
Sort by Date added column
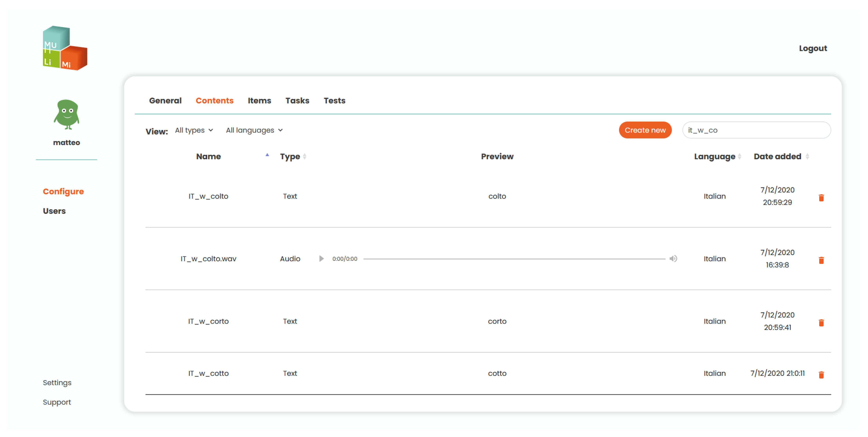click(807, 157)
